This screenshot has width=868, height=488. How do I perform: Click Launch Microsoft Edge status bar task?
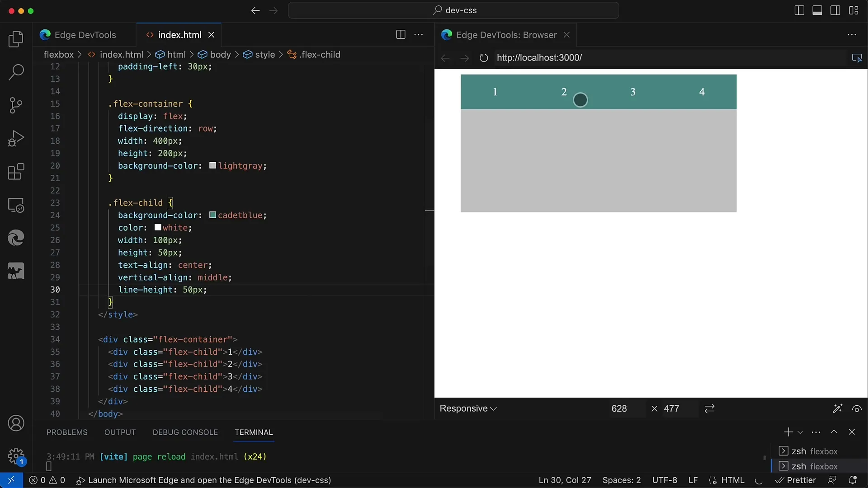[x=203, y=480]
